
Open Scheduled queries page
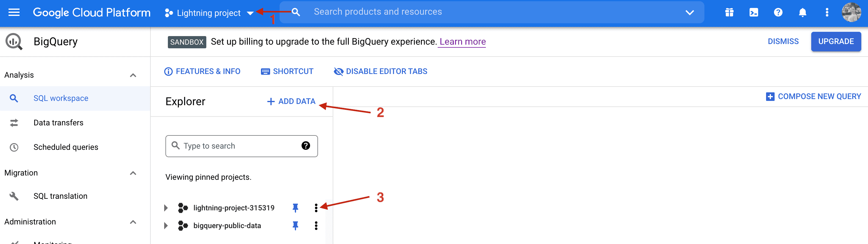[66, 147]
